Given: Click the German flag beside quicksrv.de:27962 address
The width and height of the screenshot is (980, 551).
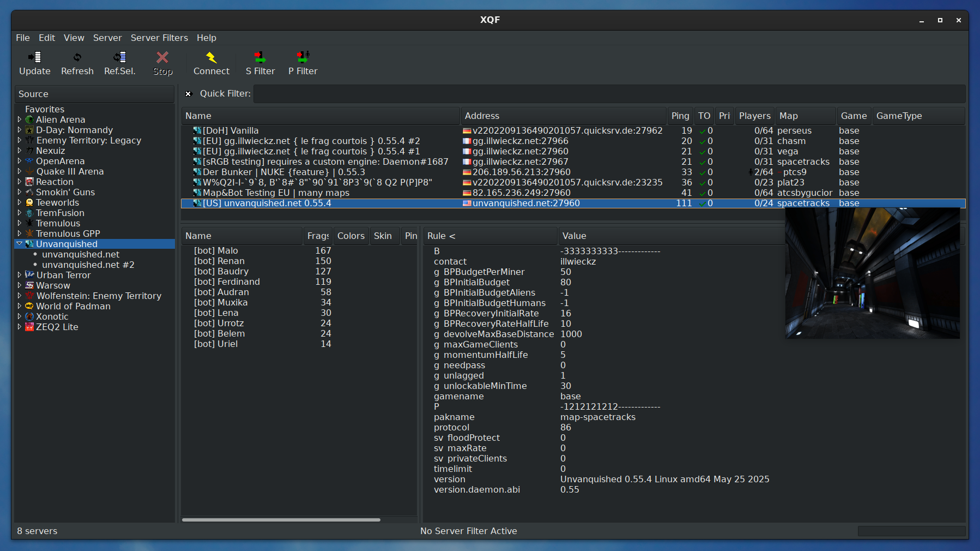Looking at the screenshot, I should click(x=467, y=131).
